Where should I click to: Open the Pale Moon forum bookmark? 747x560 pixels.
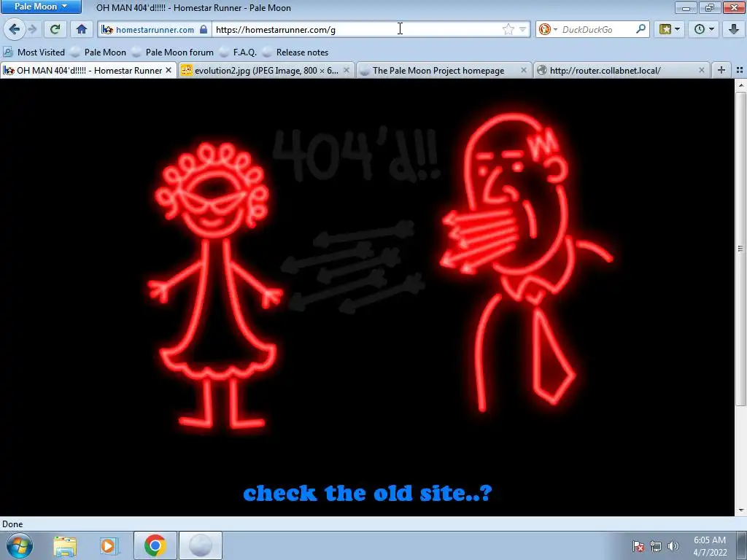click(172, 52)
